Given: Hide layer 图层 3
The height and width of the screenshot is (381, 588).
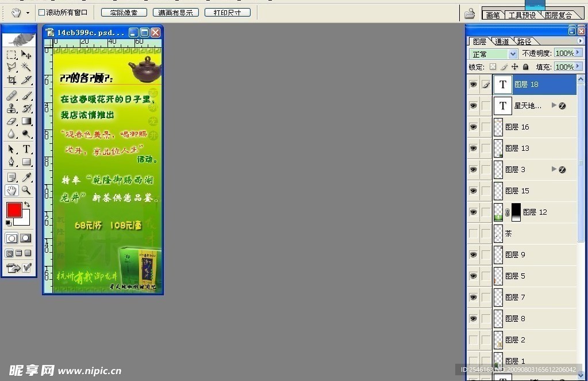Looking at the screenshot, I should point(473,170).
